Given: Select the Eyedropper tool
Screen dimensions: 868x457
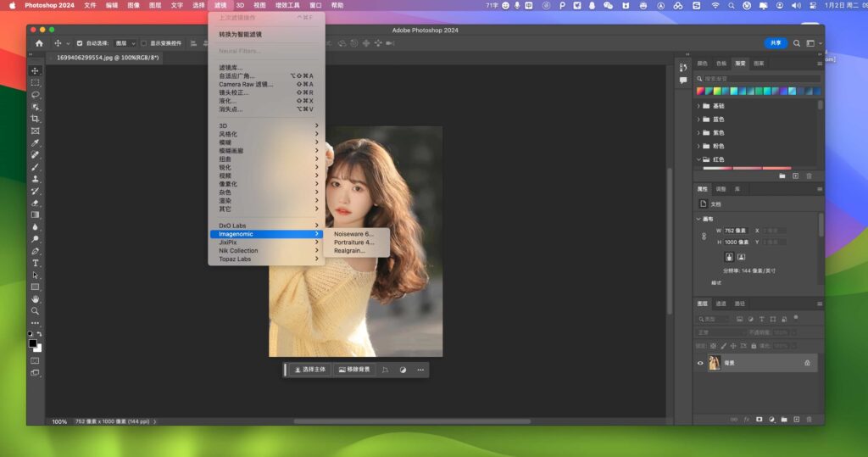Looking at the screenshot, I should click(x=35, y=143).
